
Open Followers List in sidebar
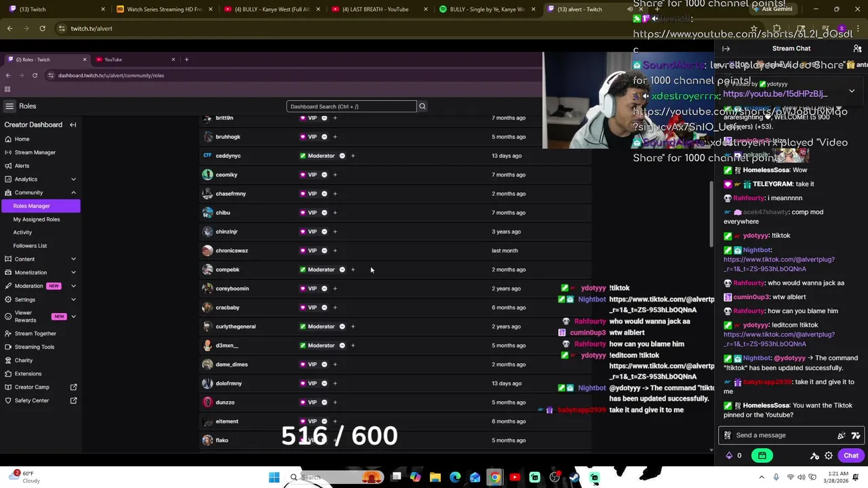30,246
